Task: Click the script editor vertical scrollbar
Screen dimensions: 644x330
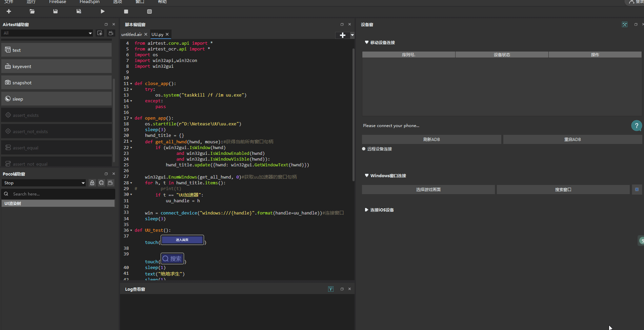Action: [353, 115]
